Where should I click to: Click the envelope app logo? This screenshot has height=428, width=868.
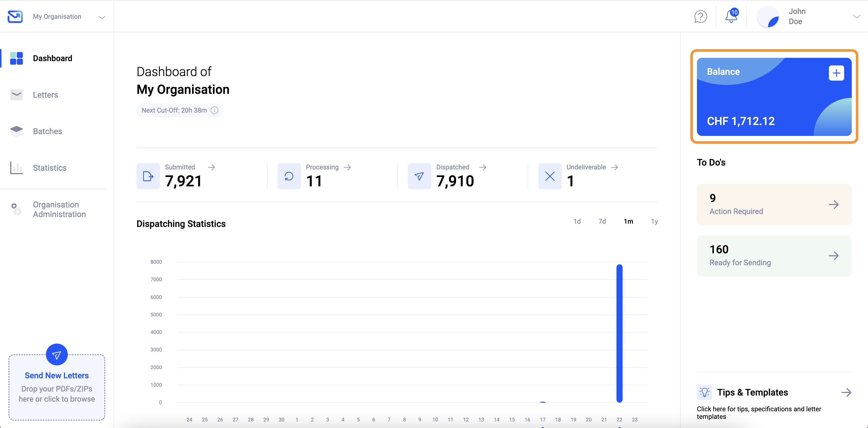coord(15,16)
